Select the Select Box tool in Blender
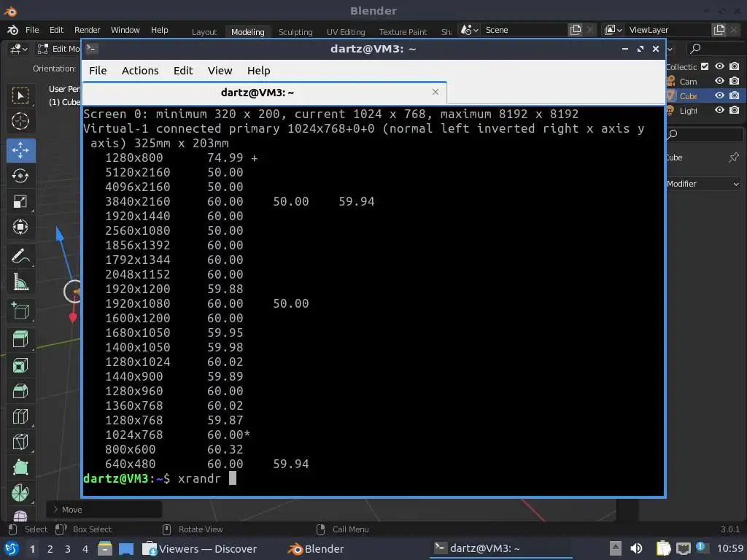Screen dimensions: 747x560 pyautogui.click(x=20, y=96)
